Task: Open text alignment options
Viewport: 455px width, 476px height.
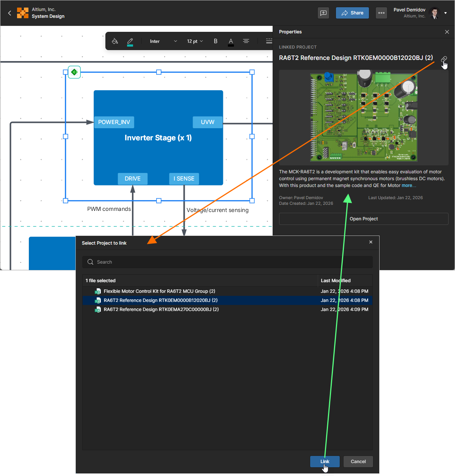Action: point(246,41)
